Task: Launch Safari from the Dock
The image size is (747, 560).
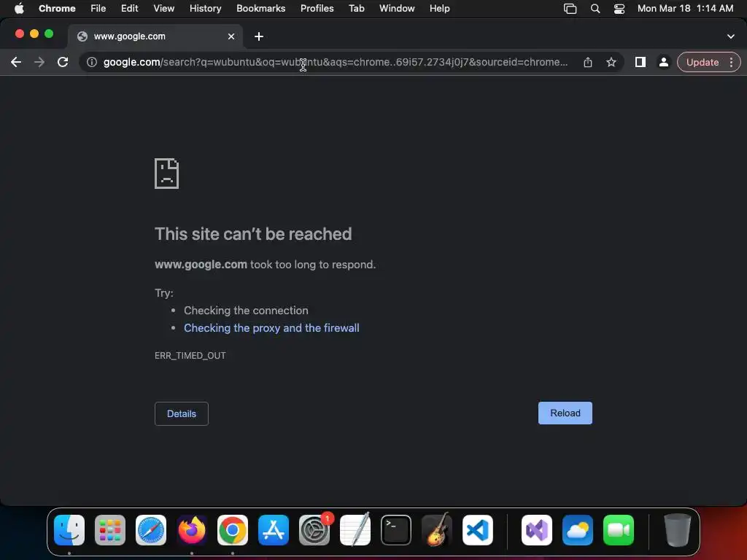Action: (151, 530)
